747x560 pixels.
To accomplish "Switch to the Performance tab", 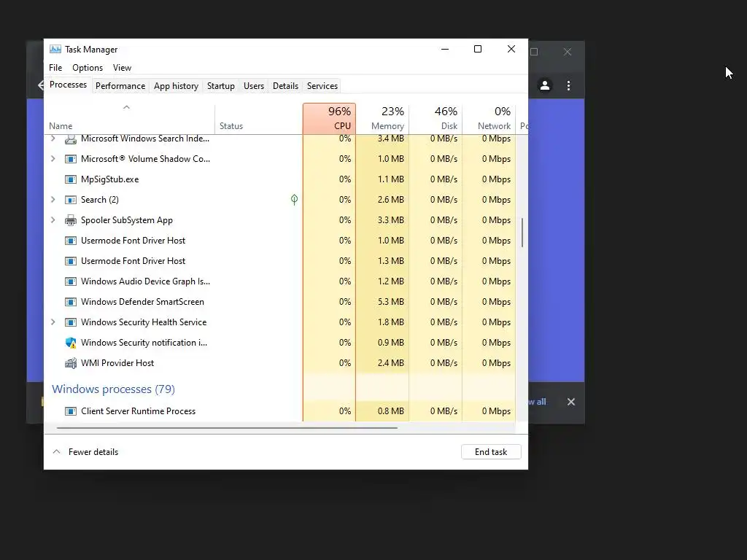I will click(x=120, y=86).
